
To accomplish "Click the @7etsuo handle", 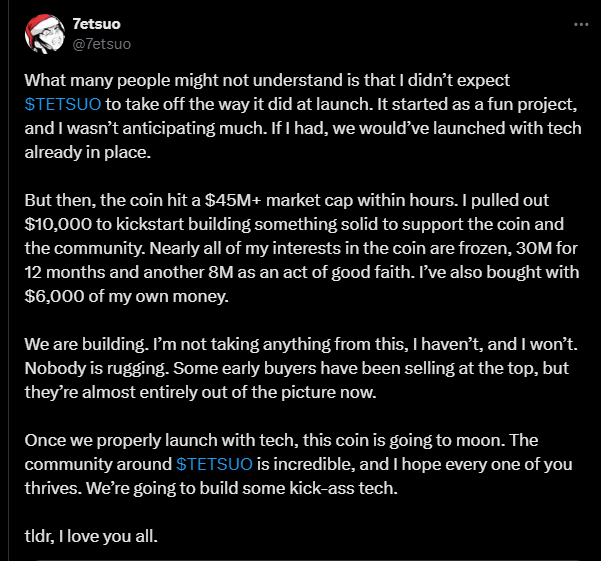I will (102, 44).
